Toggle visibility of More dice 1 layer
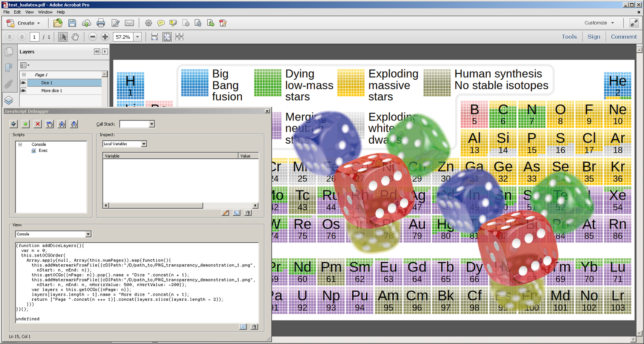Image resolution: width=644 pixels, height=344 pixels. pyautogui.click(x=24, y=91)
